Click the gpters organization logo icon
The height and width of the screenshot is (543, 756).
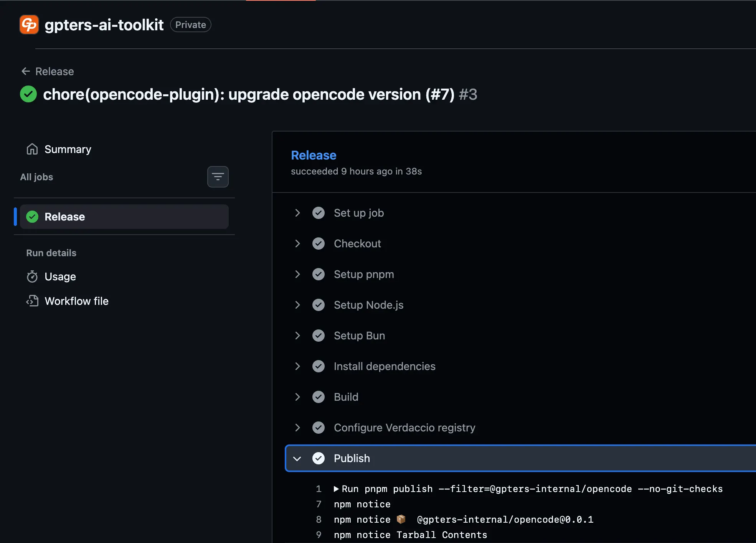(29, 25)
